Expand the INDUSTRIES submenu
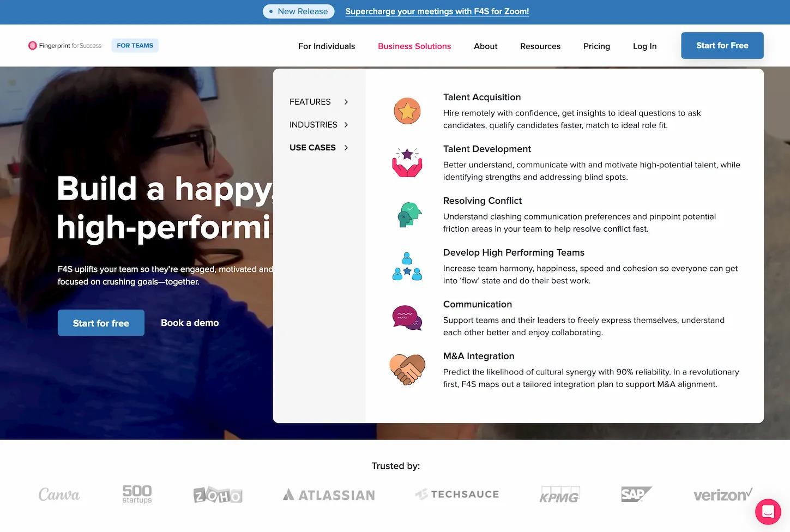The width and height of the screenshot is (790, 532). (x=318, y=125)
